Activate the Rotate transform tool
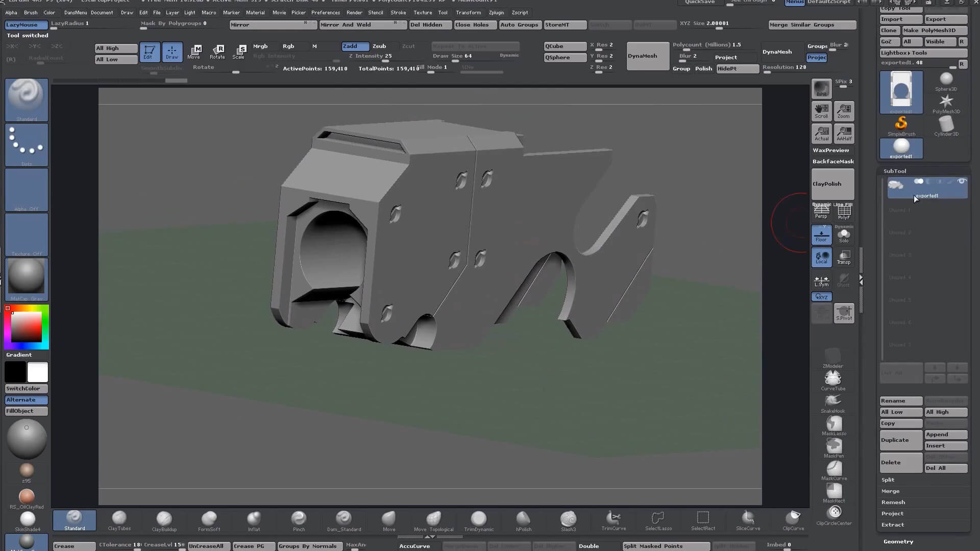The image size is (980, 551). click(217, 52)
